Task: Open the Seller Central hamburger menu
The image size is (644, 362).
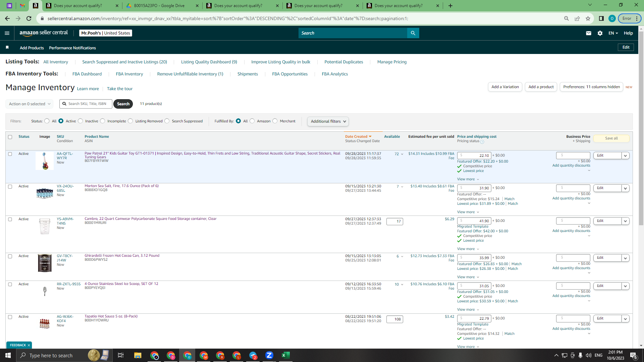Action: (x=7, y=33)
